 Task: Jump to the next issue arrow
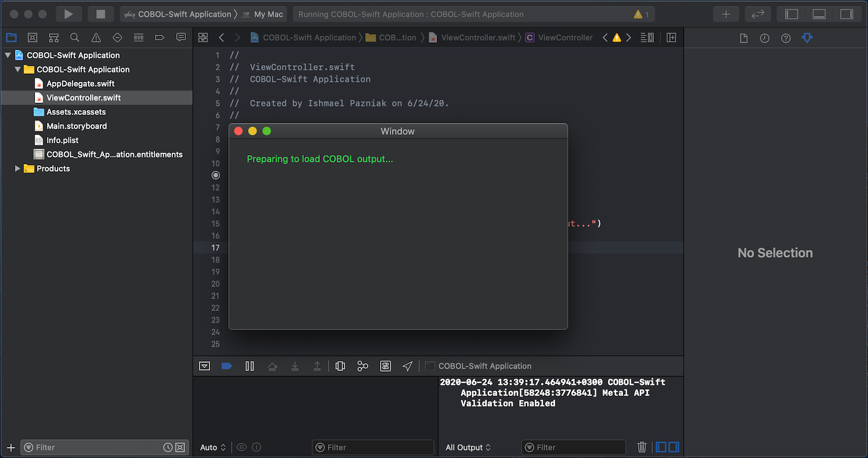point(629,38)
